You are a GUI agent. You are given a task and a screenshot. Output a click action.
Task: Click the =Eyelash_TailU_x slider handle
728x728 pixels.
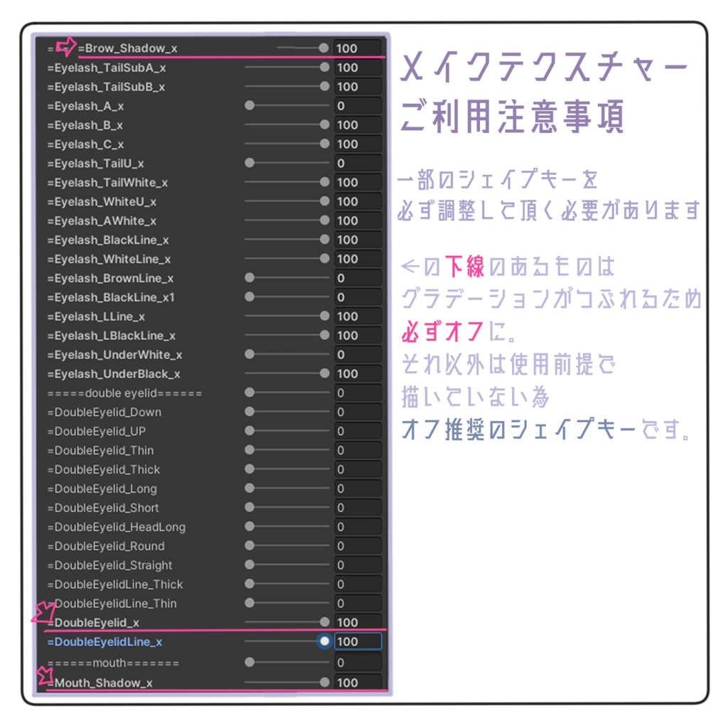pos(250,163)
